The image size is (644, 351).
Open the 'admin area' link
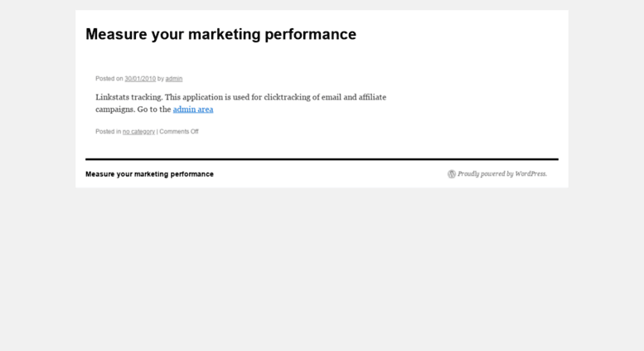click(x=193, y=110)
